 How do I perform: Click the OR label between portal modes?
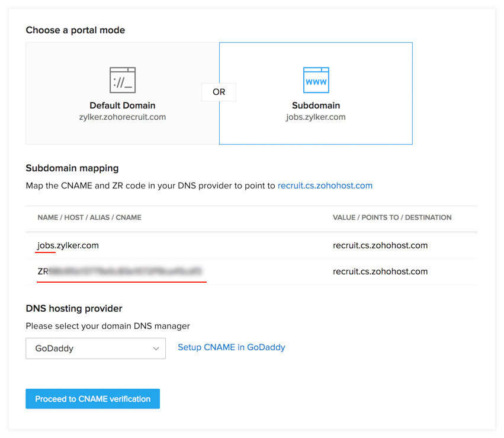(219, 92)
